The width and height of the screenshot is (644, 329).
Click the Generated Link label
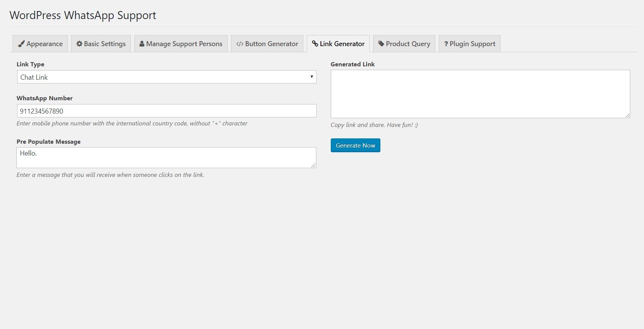(353, 64)
